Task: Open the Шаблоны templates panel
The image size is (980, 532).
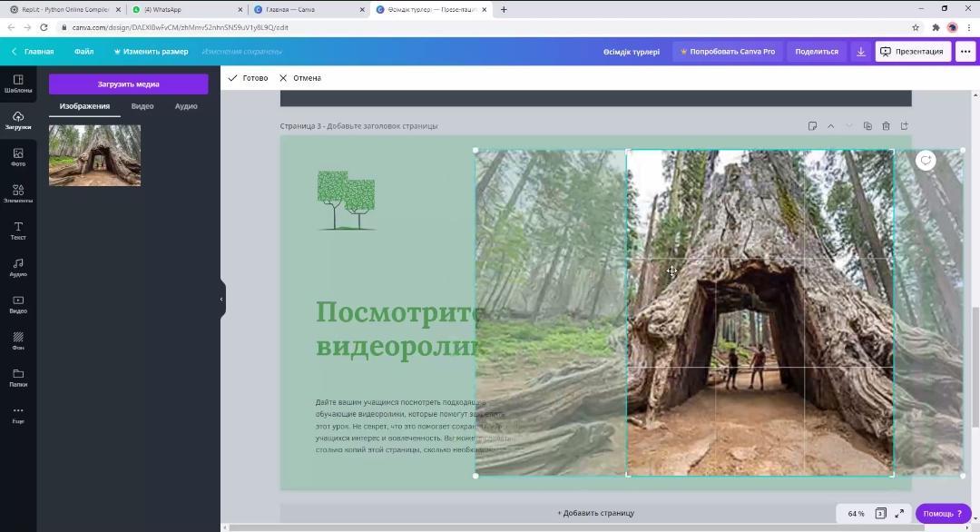Action: (x=17, y=84)
